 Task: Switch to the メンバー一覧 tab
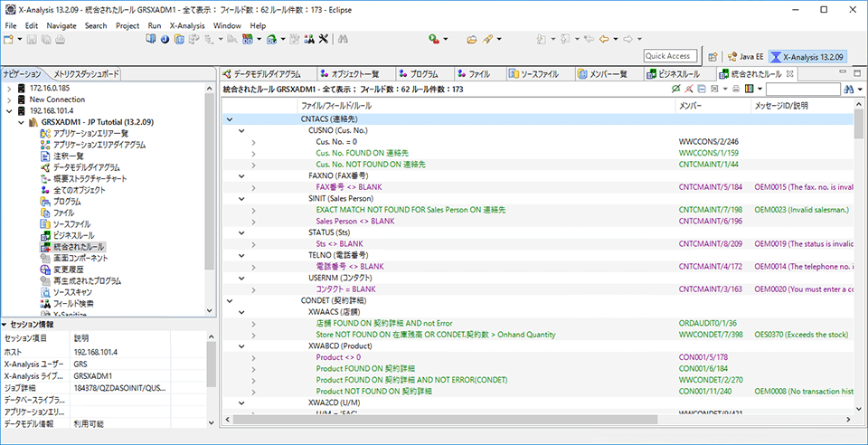[x=608, y=73]
